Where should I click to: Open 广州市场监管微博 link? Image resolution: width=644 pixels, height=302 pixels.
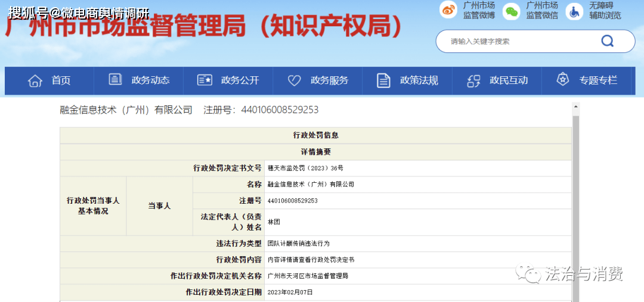[479, 10]
